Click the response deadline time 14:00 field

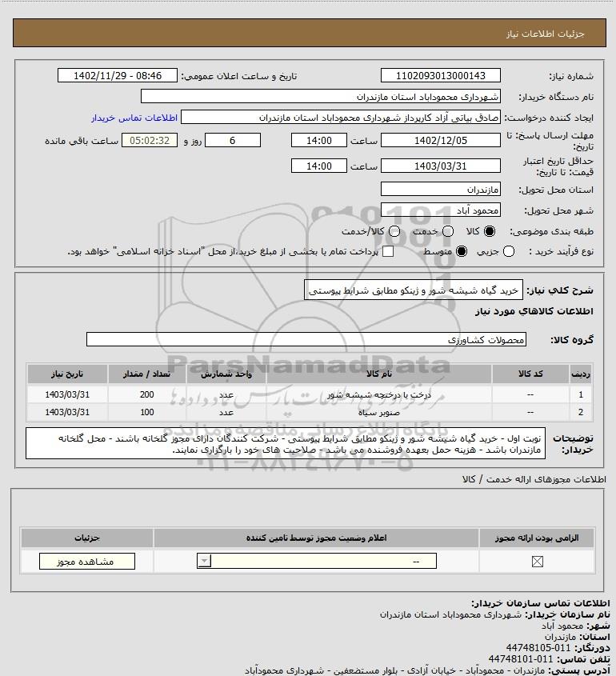click(319, 141)
